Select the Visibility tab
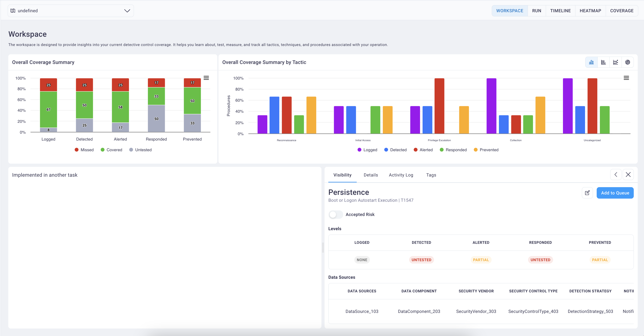Image resolution: width=644 pixels, height=336 pixels. pos(342,175)
